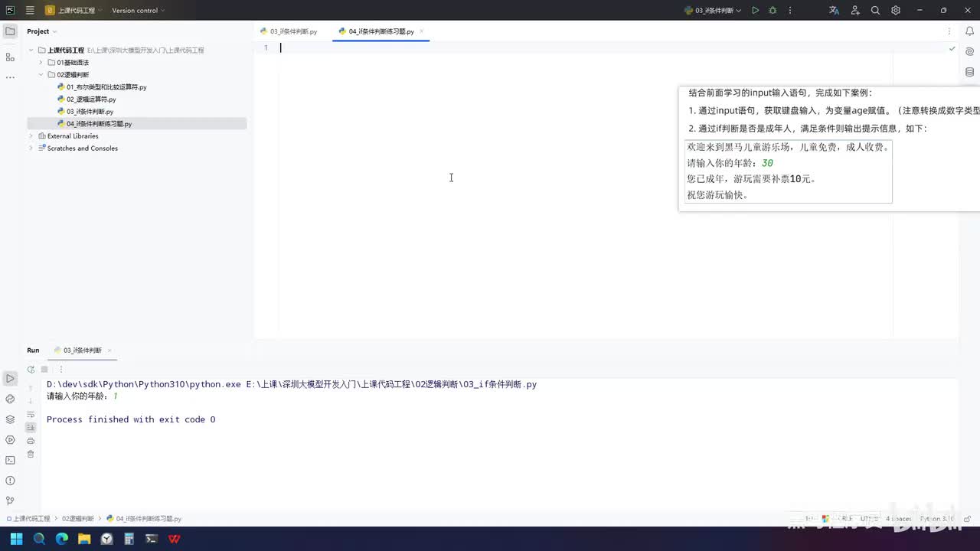Viewport: 980px width, 551px height.
Task: Click Process finished with exit code 0
Action: click(131, 419)
